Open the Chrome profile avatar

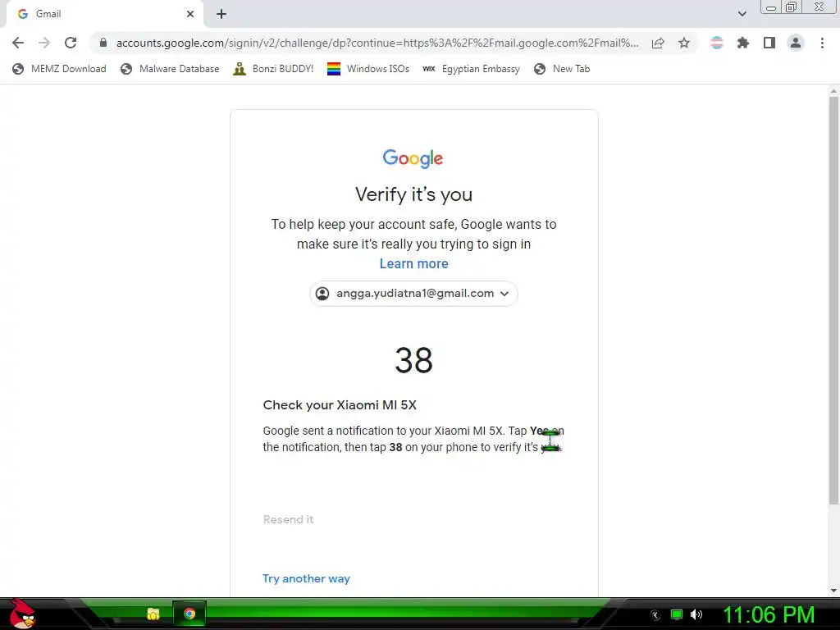point(796,43)
